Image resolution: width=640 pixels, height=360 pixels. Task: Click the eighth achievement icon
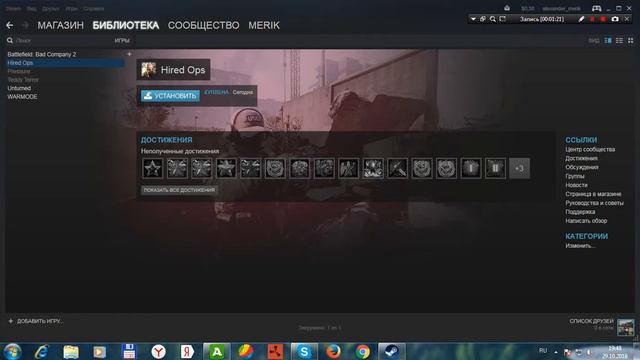[x=324, y=168]
